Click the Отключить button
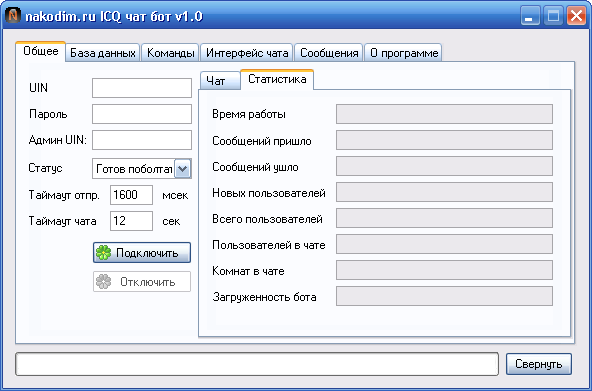Image resolution: width=592 pixels, height=391 pixels. [142, 282]
